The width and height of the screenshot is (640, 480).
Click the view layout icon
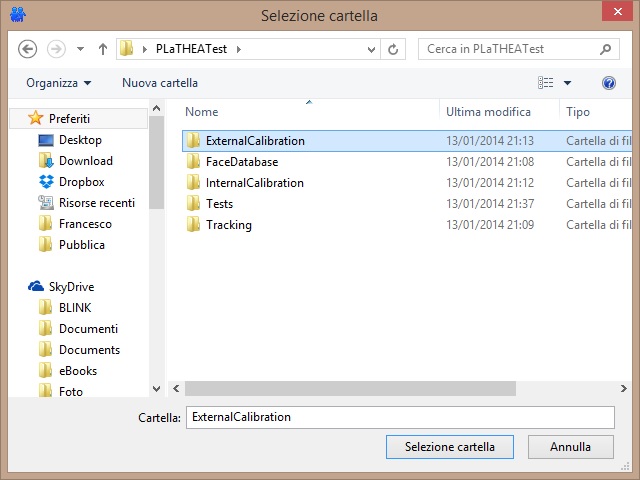click(x=546, y=83)
